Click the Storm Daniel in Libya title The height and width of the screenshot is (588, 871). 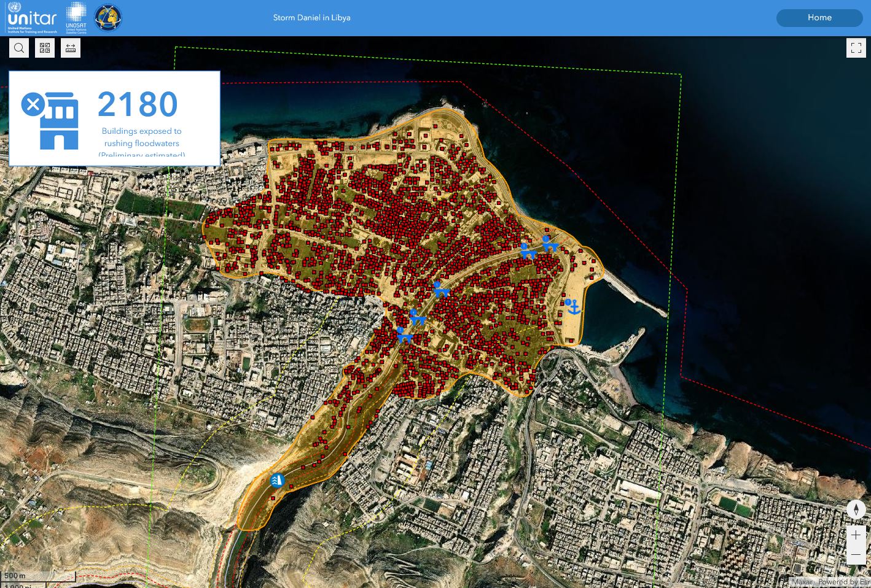pos(311,18)
